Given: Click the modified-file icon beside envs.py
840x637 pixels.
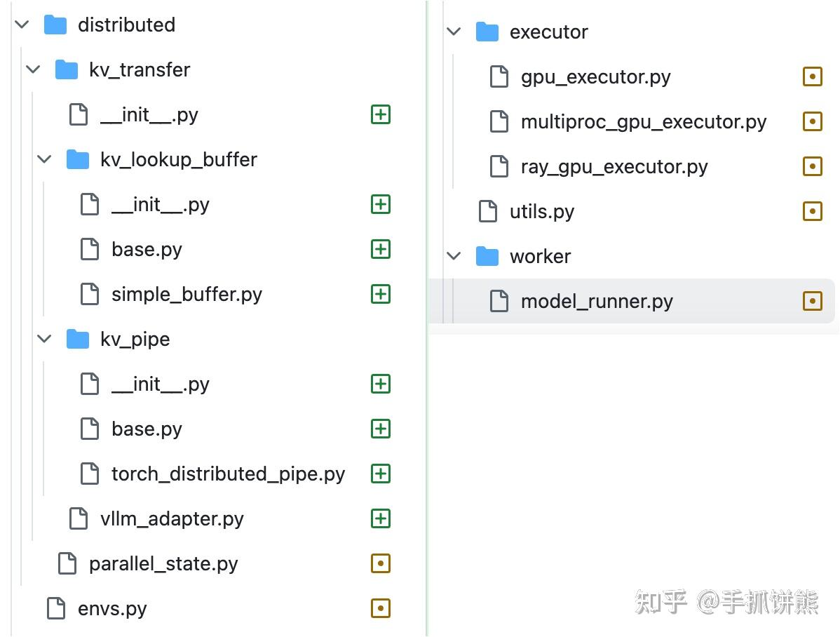Looking at the screenshot, I should click(x=380, y=608).
